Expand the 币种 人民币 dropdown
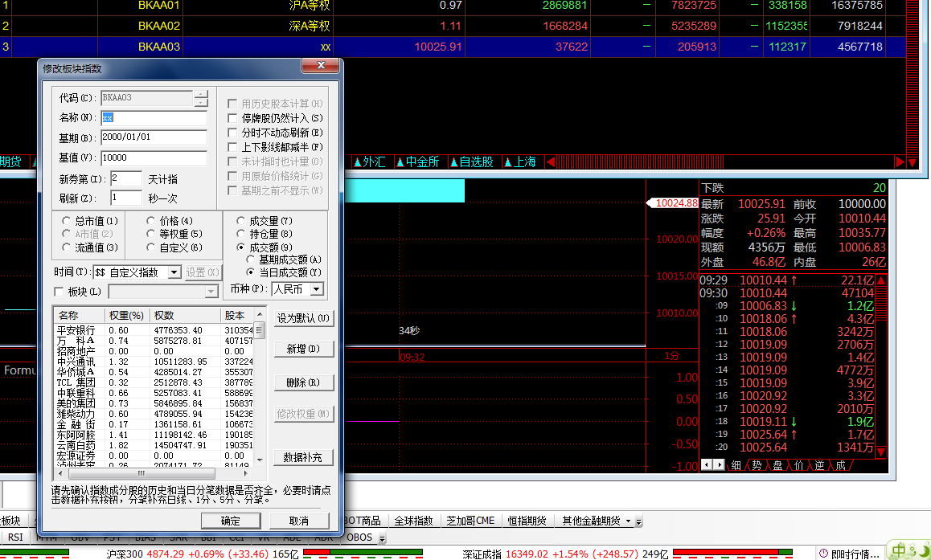This screenshot has height=560, width=931. (316, 288)
